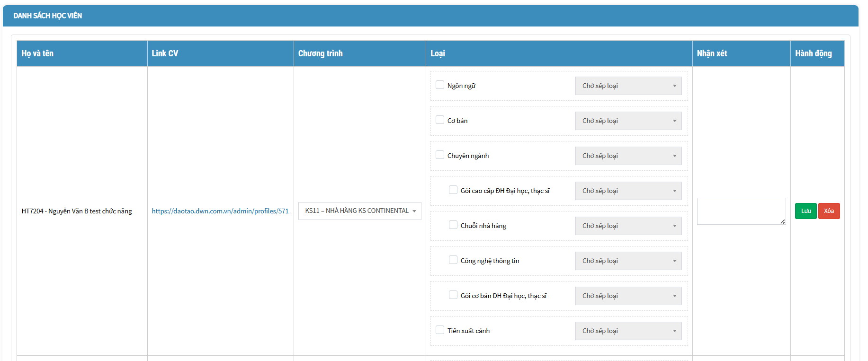Screen dimensions: 868x361
Task: Open rating dropdown for Chuyên ngành
Action: (628, 156)
